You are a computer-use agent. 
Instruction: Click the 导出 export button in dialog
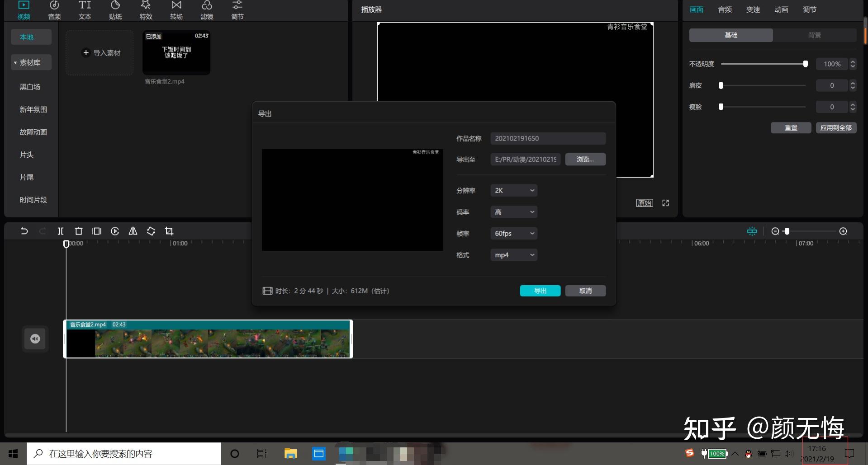[x=540, y=291]
